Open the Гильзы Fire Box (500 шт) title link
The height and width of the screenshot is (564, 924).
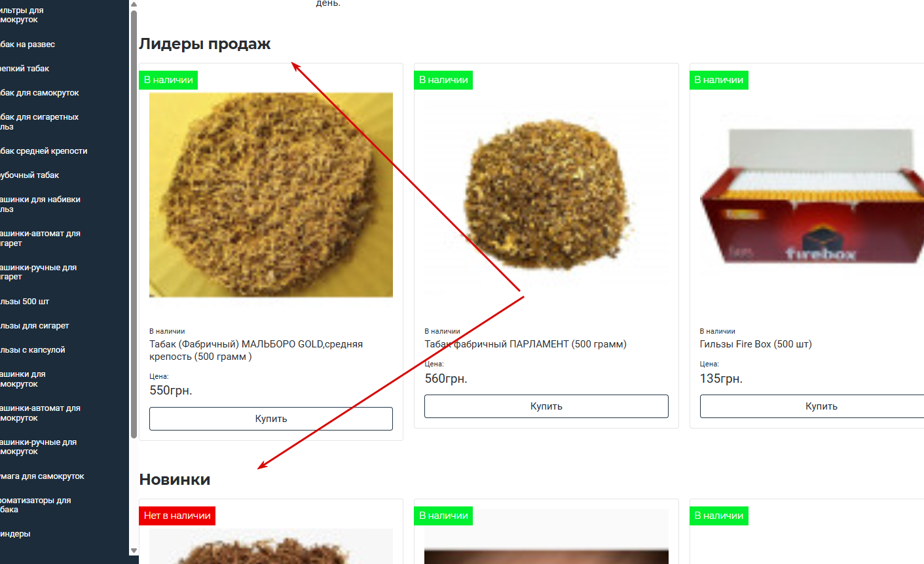pyautogui.click(x=756, y=344)
